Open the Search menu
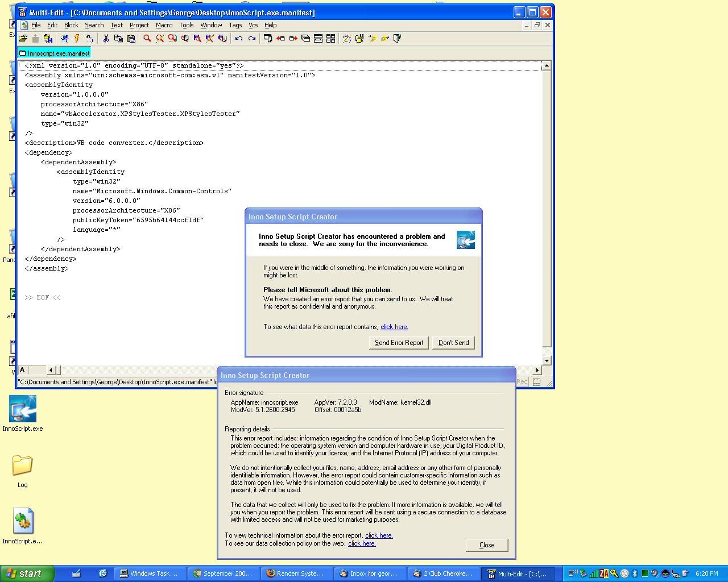 [x=94, y=25]
